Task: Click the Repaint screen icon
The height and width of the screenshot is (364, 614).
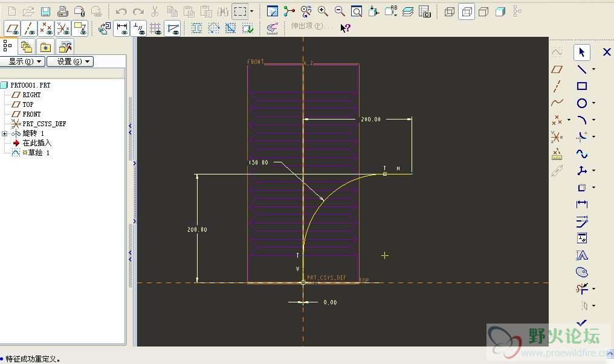Action: coord(272,11)
